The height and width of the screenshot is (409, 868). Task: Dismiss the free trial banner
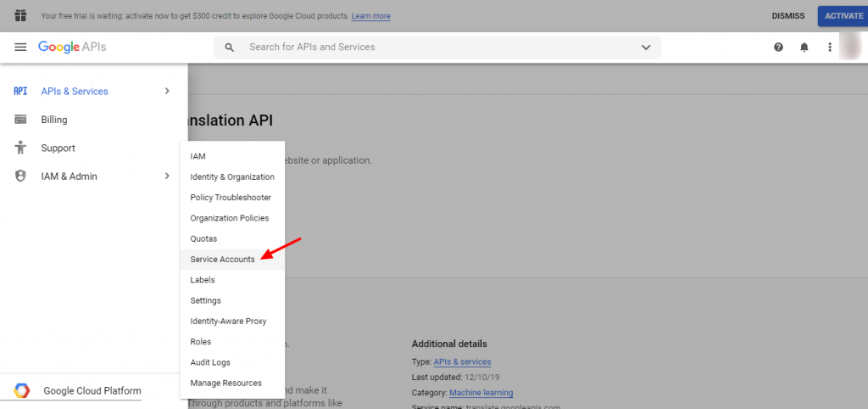(x=788, y=16)
